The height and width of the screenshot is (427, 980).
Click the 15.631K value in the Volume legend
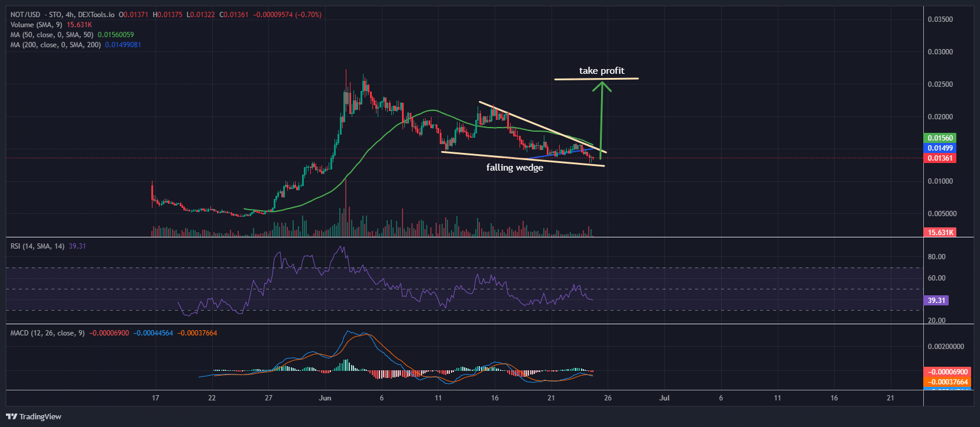coord(79,25)
